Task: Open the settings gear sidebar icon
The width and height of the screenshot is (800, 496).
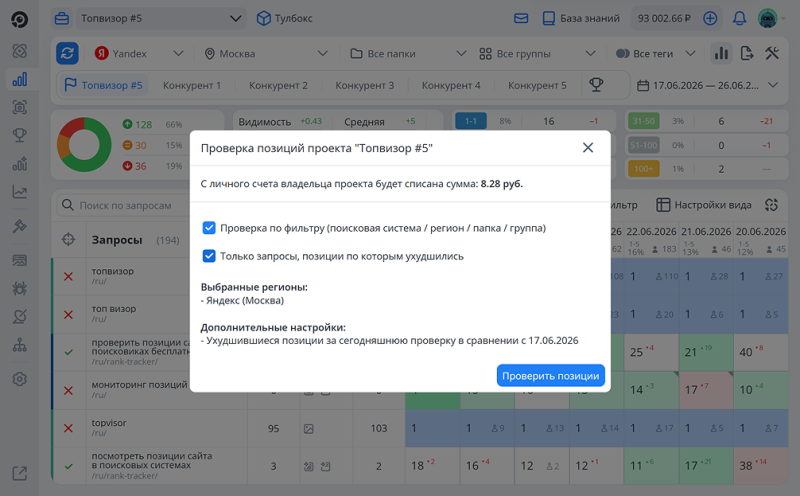Action: pyautogui.click(x=19, y=379)
